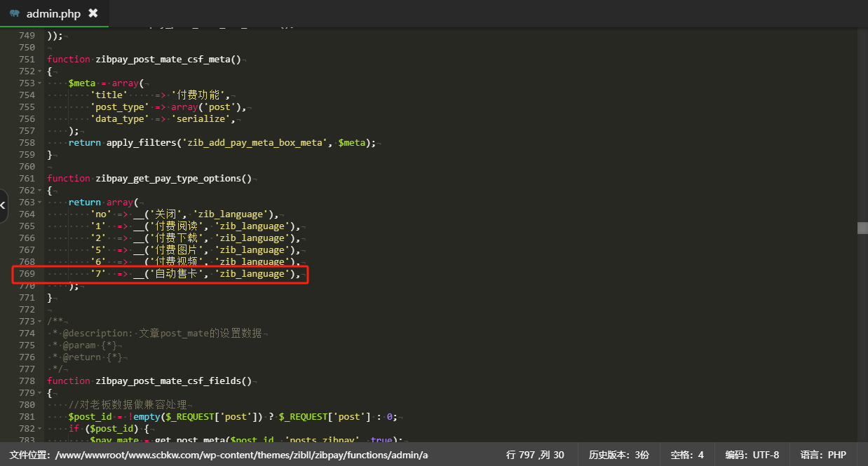This screenshot has height=466, width=868.
Task: Open the 编码: UTF-8 encoding selector
Action: pos(752,455)
